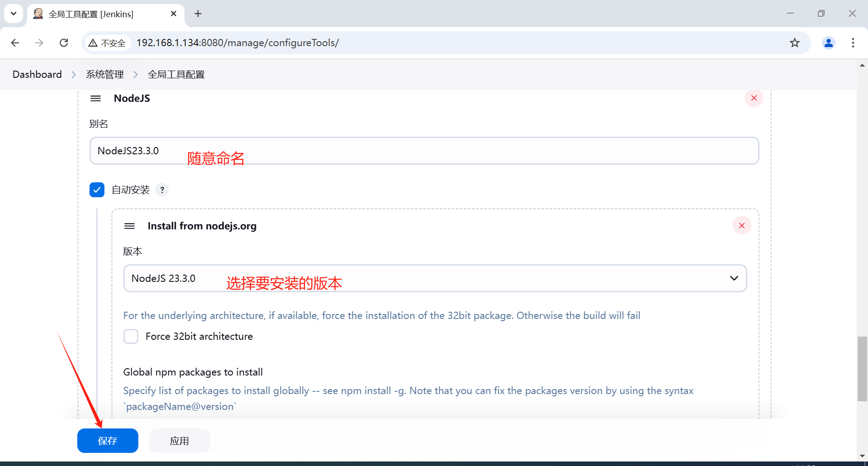
Task: Open the 版本 NodeJS 23.3.0 dropdown
Action: coord(435,278)
